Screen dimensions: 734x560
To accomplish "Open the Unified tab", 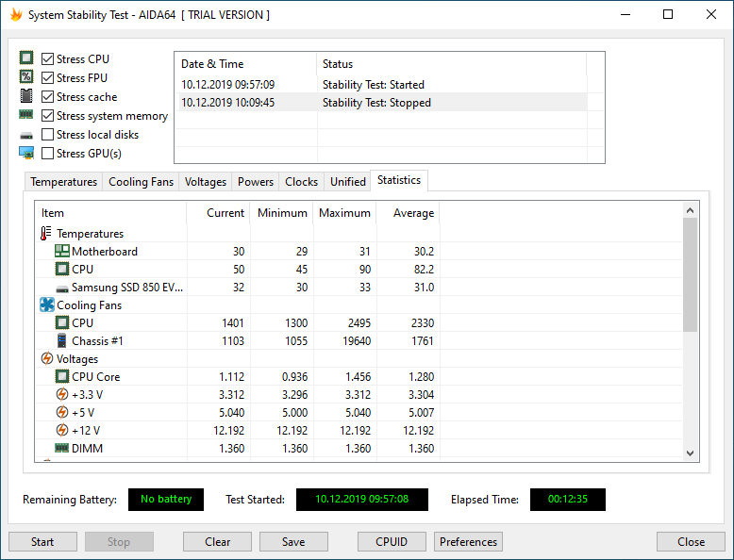I will pyautogui.click(x=348, y=182).
